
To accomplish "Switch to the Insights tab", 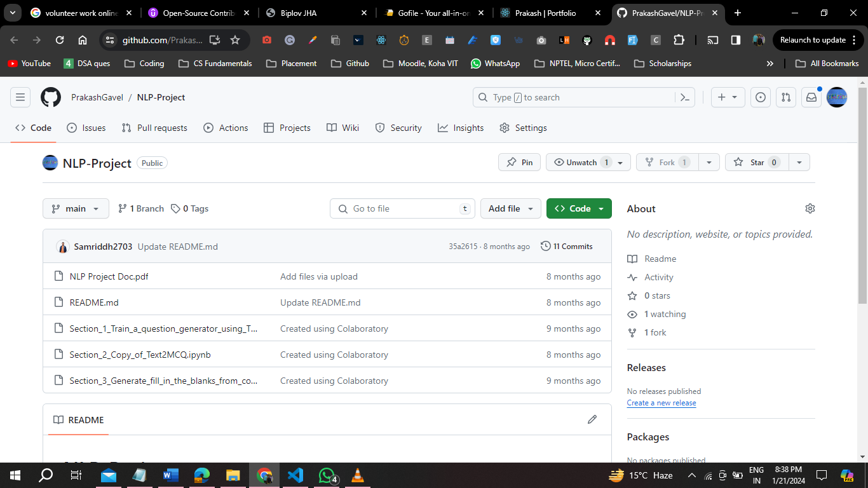I will coord(461,128).
